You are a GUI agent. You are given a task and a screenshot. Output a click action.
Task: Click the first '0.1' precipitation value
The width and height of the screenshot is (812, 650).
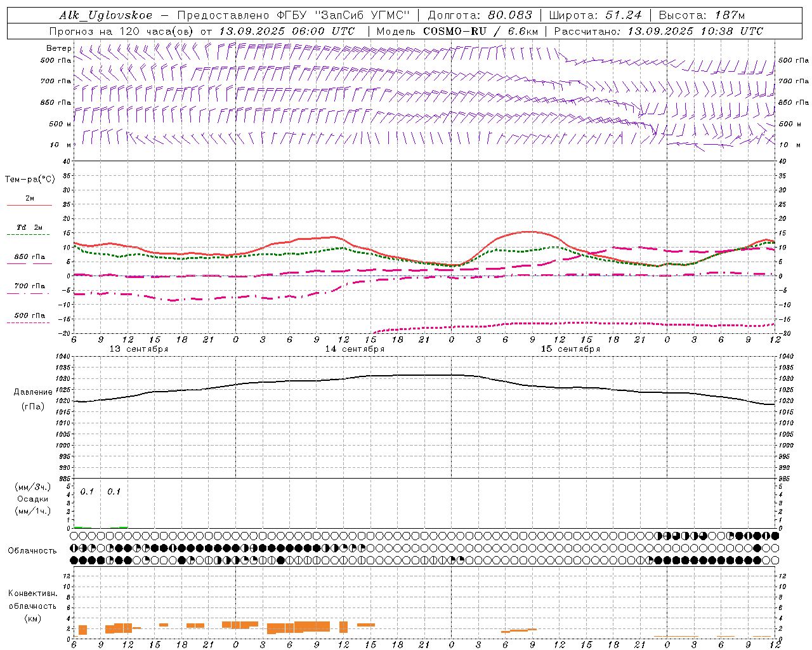pyautogui.click(x=87, y=492)
